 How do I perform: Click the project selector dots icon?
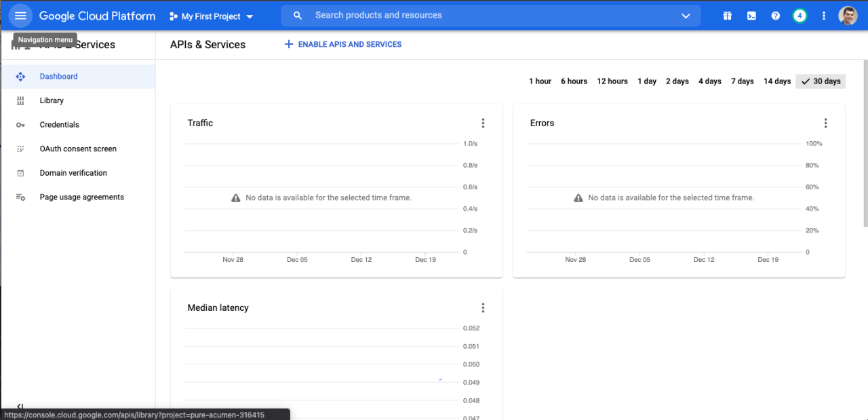click(173, 16)
